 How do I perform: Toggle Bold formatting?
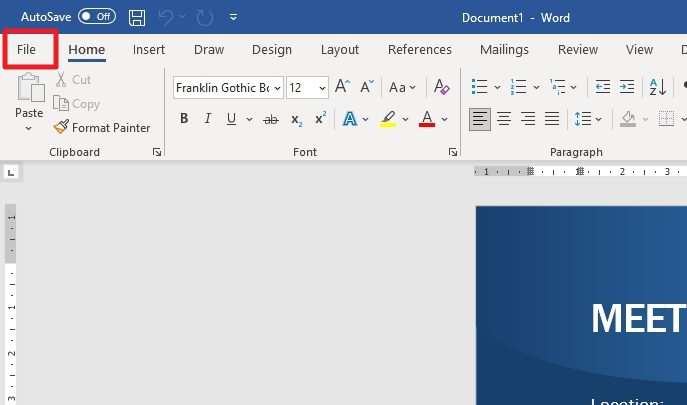(184, 118)
